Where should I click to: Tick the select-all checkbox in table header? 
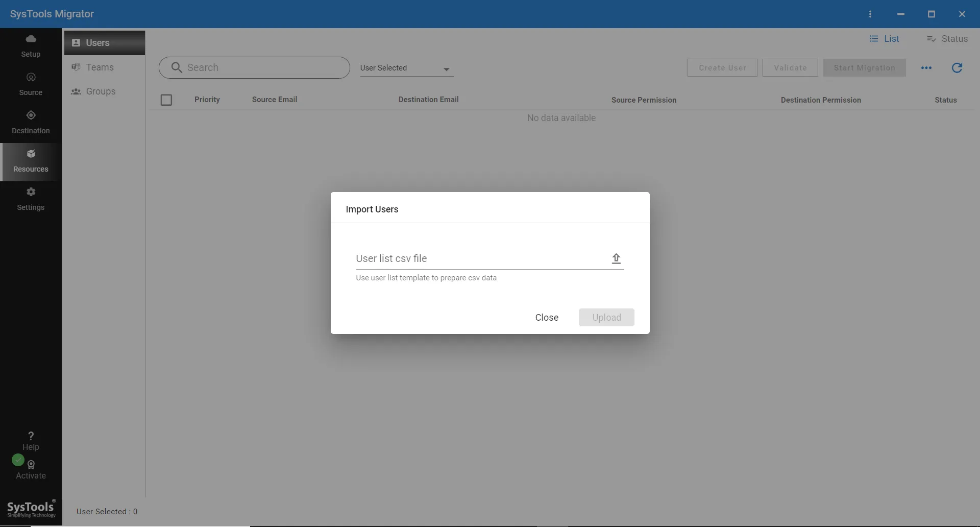166,100
